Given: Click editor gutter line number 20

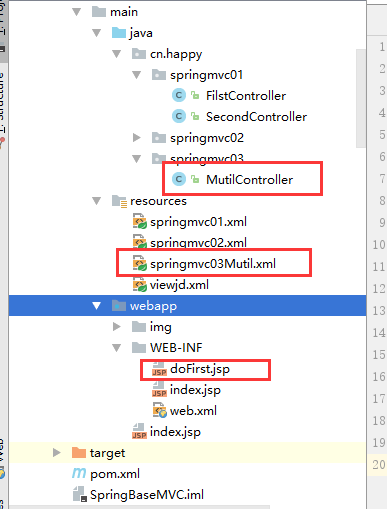Looking at the screenshot, I should [379, 465].
